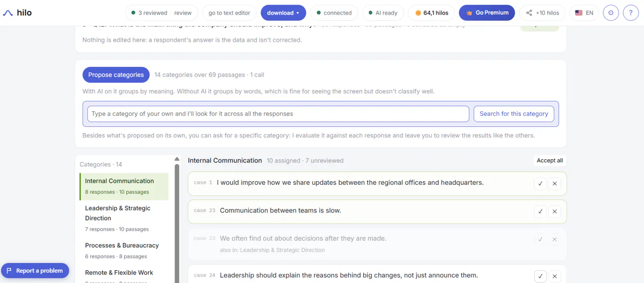Accept case 1 with its checkmark
This screenshot has width=644, height=283.
tap(540, 184)
